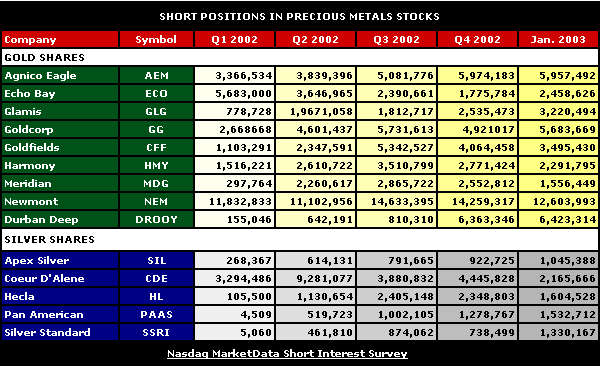Click the title Short Positions in Precious Metals Stocks
The width and height of the screenshot is (600, 368).
tap(300, 16)
